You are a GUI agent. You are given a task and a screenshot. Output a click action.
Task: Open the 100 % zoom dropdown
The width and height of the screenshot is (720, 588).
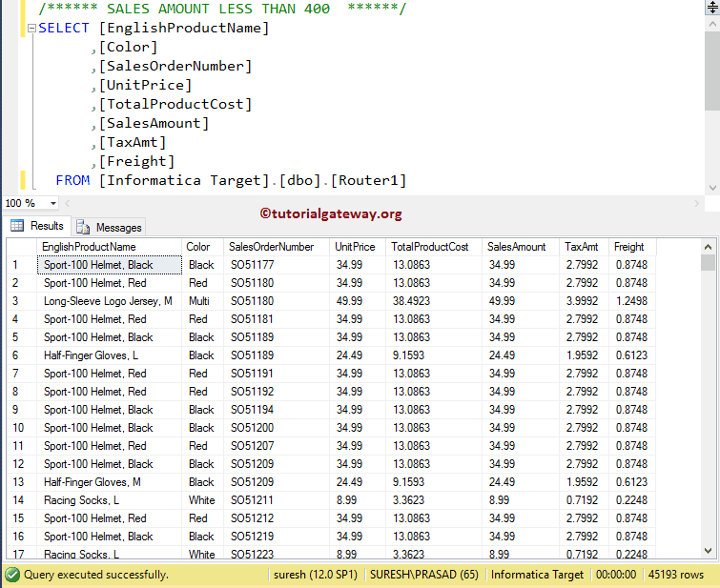coord(52,203)
